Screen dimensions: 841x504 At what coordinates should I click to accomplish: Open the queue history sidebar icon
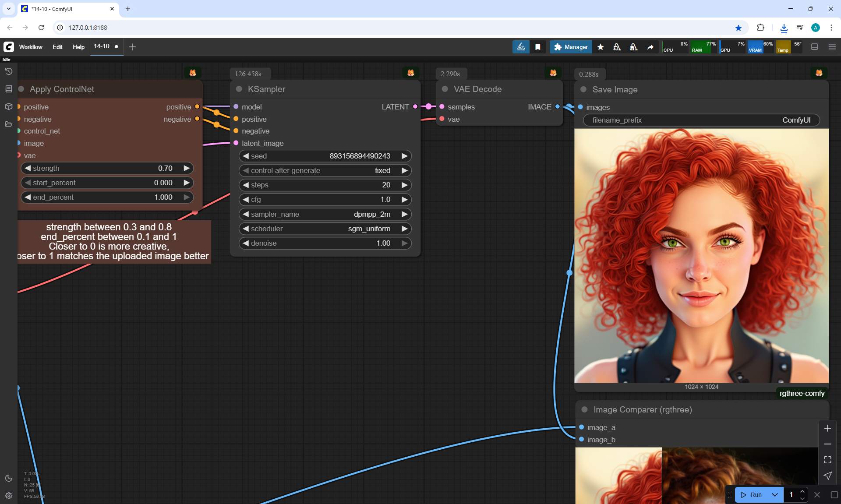(8, 71)
